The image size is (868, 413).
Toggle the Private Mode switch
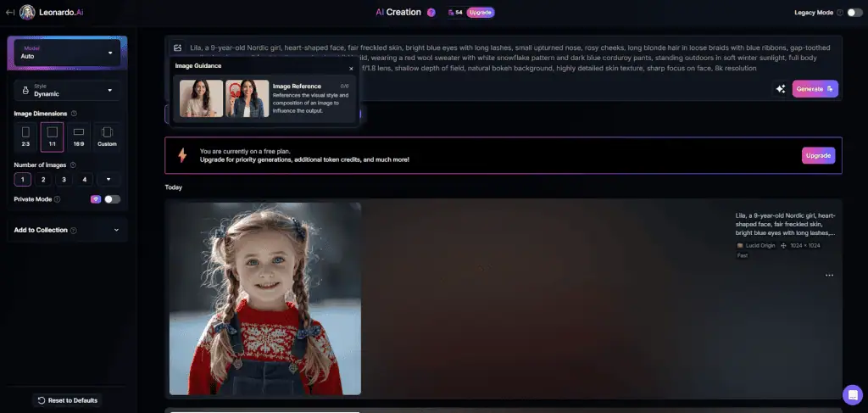click(x=113, y=199)
